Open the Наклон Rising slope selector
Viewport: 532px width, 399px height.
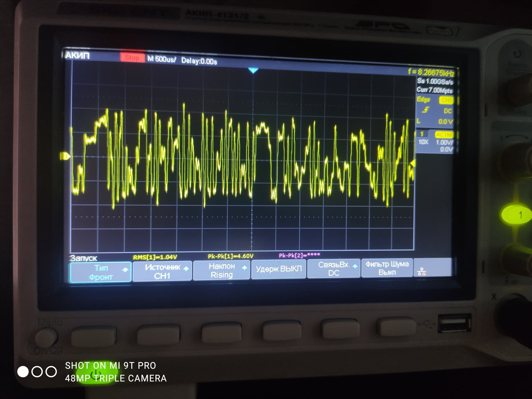pos(222,270)
